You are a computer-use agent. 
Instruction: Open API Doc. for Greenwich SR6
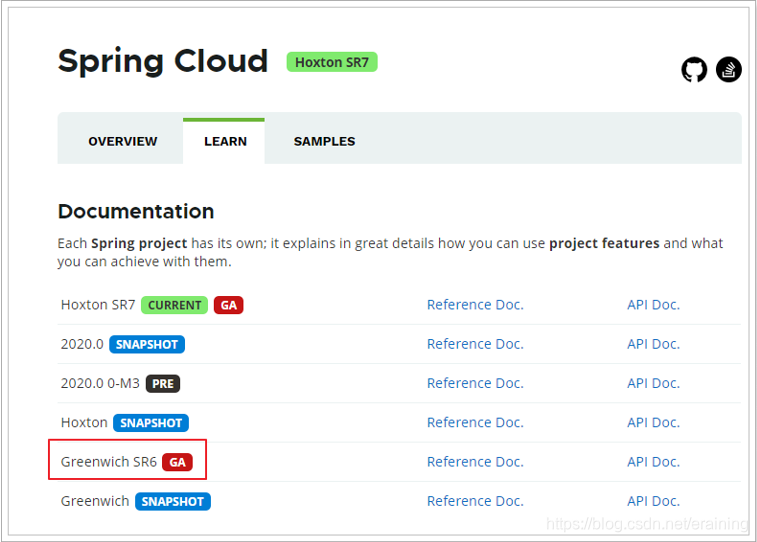653,462
